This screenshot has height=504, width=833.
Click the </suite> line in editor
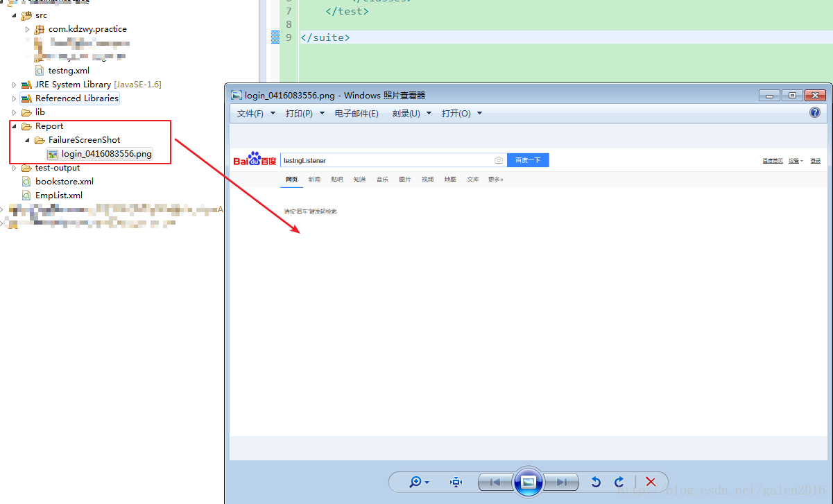pos(325,37)
